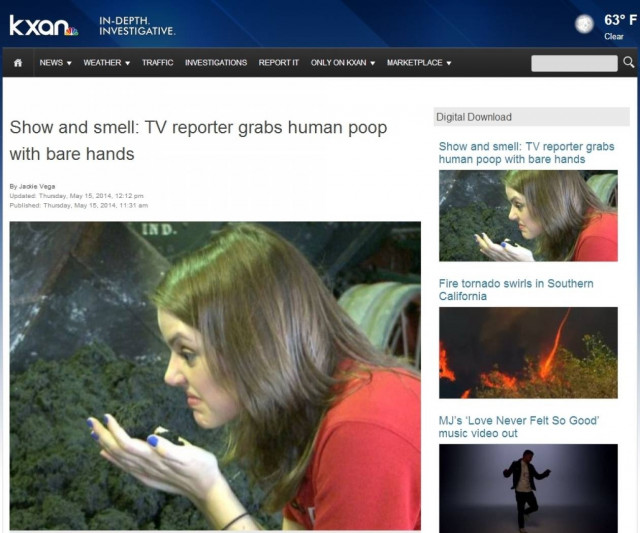Expand the Marketplace dropdown menu
Image resolution: width=640 pixels, height=533 pixels.
(419, 63)
